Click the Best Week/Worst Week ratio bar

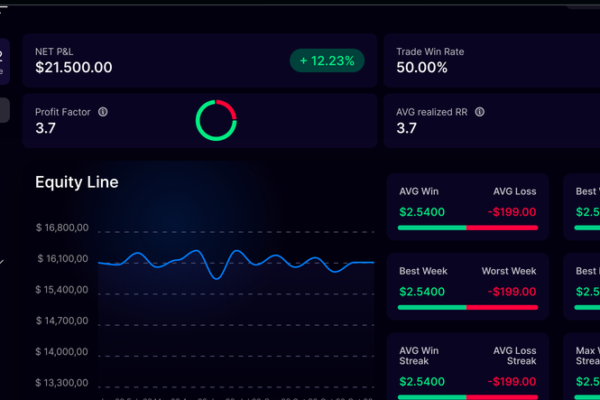click(467, 307)
